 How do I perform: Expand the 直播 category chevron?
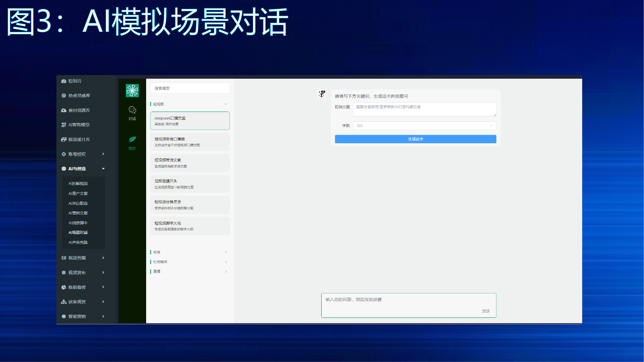point(226,271)
